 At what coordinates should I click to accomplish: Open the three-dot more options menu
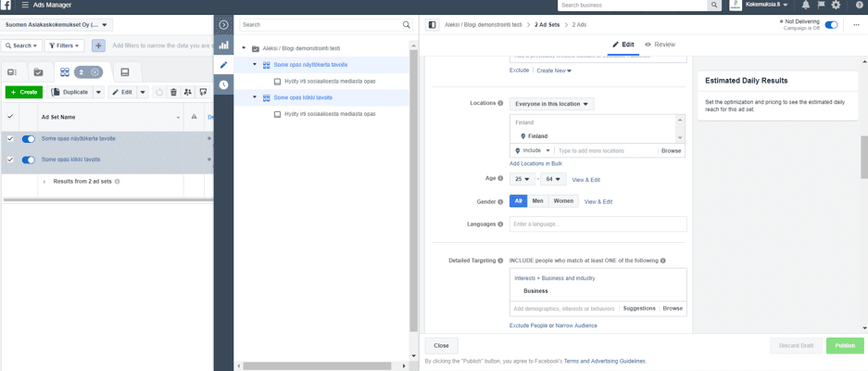click(856, 25)
